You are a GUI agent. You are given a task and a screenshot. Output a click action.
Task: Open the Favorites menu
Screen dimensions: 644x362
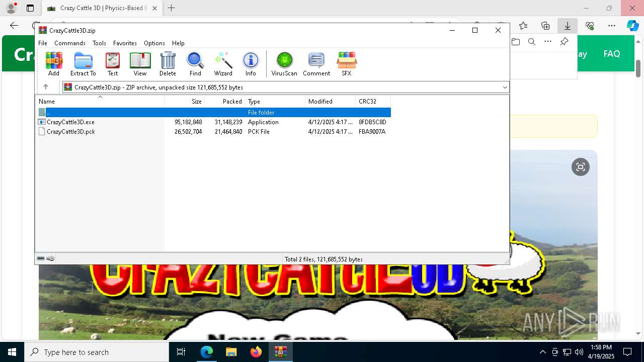(x=125, y=43)
